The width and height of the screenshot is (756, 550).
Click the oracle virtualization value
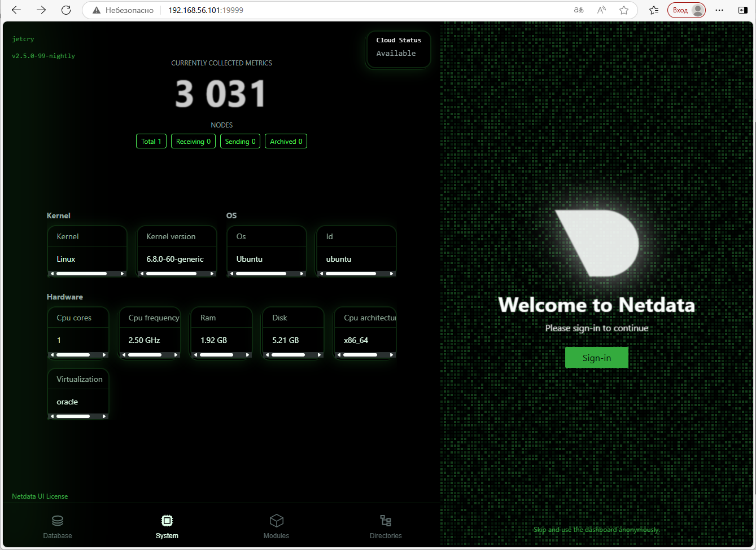pos(67,402)
